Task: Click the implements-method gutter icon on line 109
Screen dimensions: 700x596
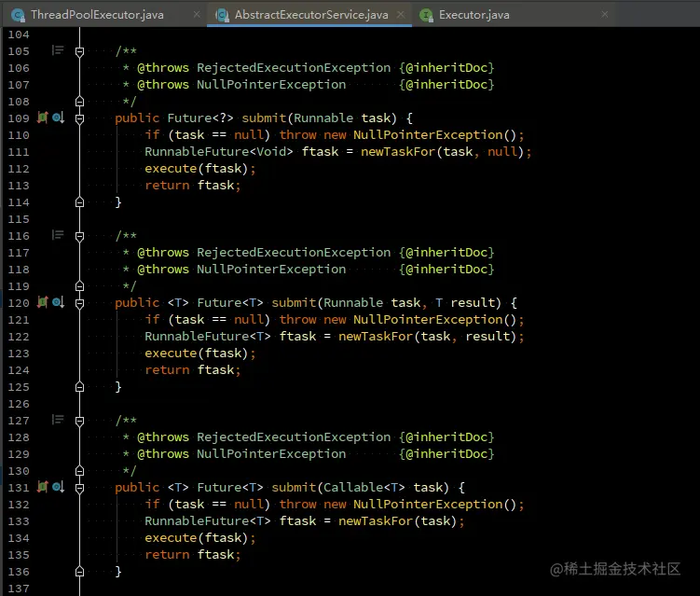Action: [x=43, y=118]
